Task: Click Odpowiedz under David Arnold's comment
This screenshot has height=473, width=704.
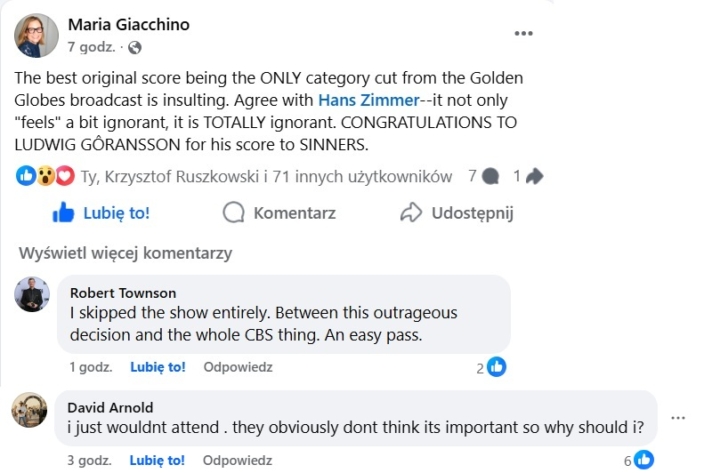Action: (x=238, y=460)
